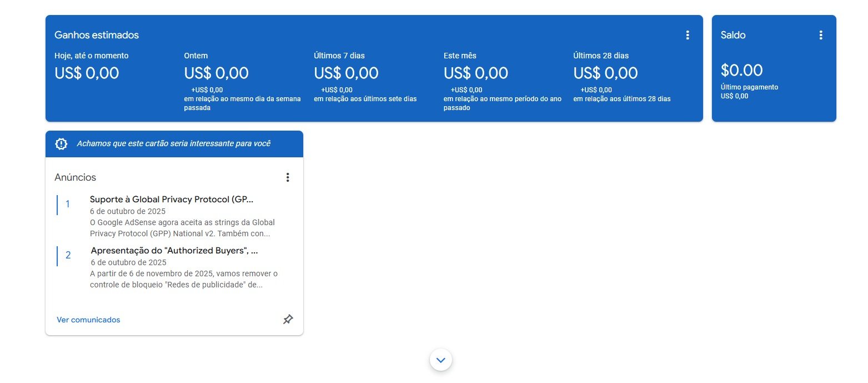
Task: Expand more cards with down chevron
Action: tap(441, 360)
